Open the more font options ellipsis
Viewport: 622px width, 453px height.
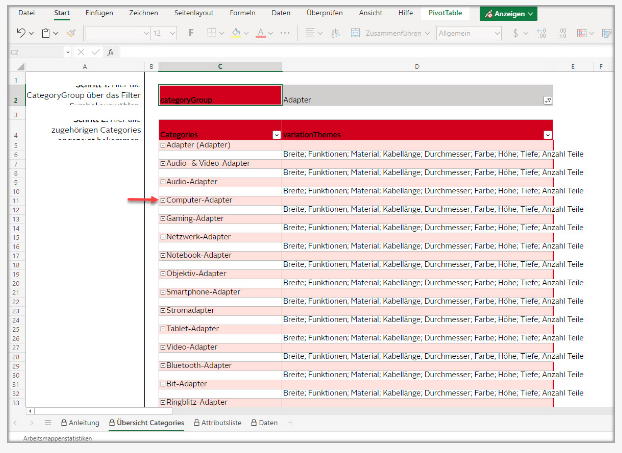coord(285,33)
